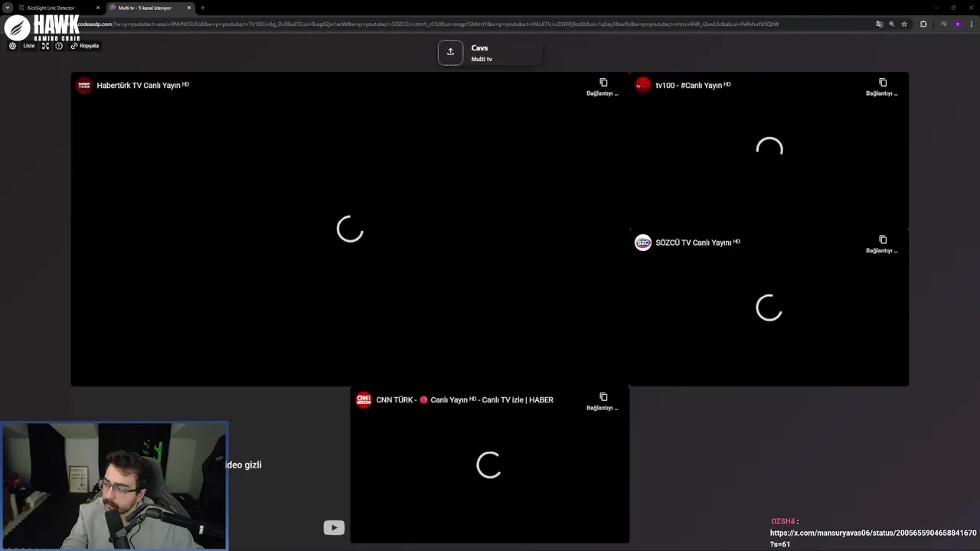Open a new browser tab
Screen dimensions: 980x551
click(x=203, y=8)
